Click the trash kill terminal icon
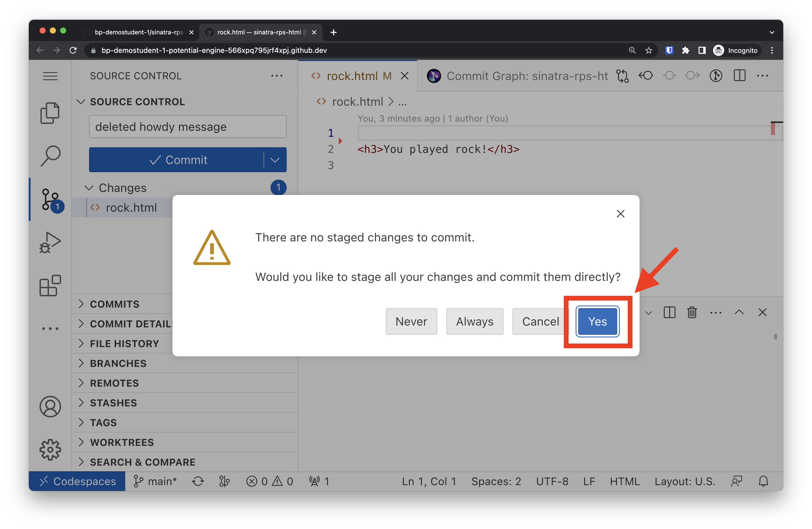Image resolution: width=812 pixels, height=529 pixels. [692, 312]
